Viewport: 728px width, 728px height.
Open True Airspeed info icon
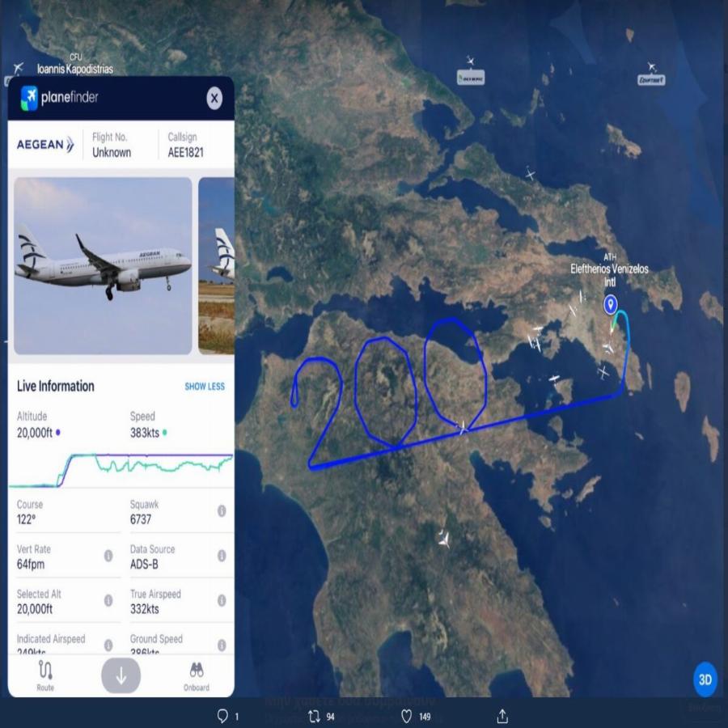(222, 600)
